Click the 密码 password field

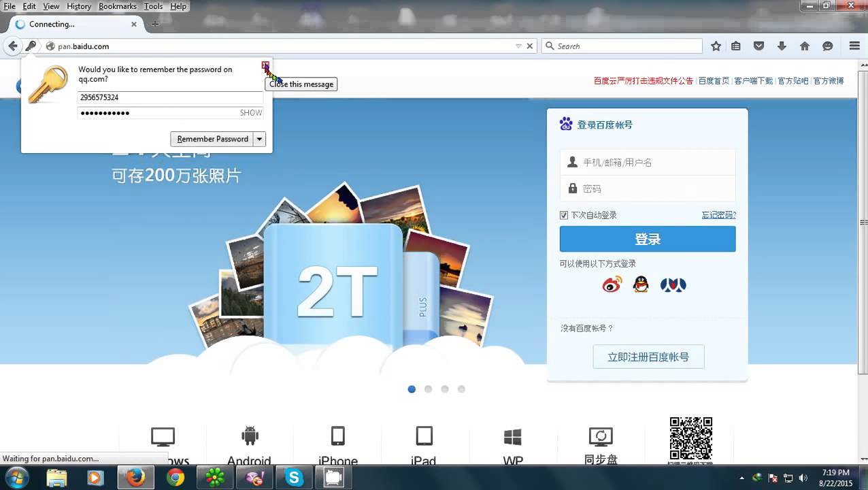[x=648, y=189]
